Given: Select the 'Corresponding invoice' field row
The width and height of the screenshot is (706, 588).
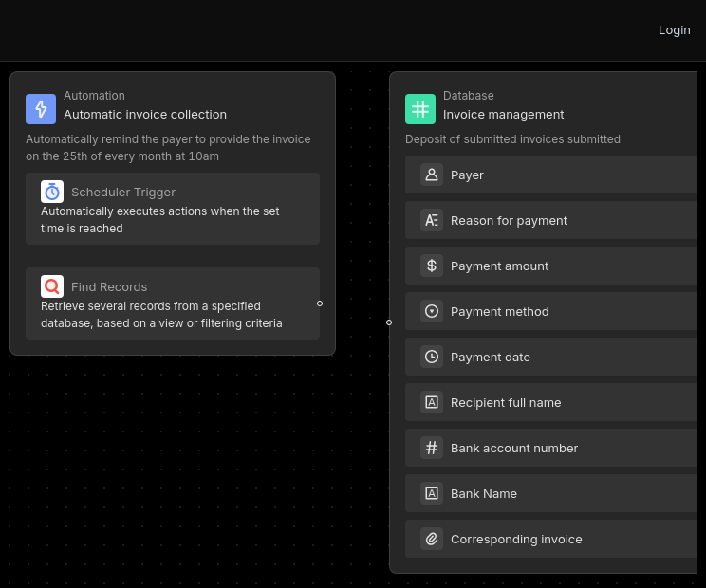Looking at the screenshot, I should click(x=550, y=539).
